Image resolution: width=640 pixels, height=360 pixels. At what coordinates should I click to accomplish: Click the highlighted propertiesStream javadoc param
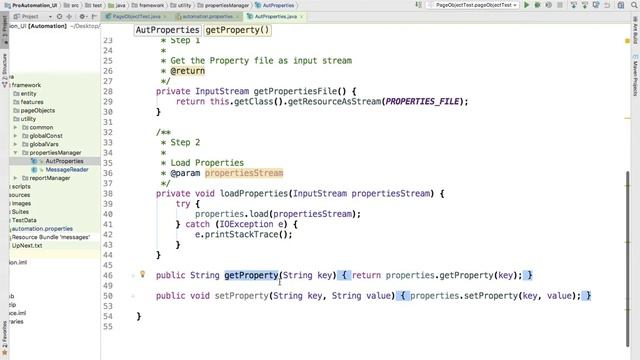pos(244,173)
